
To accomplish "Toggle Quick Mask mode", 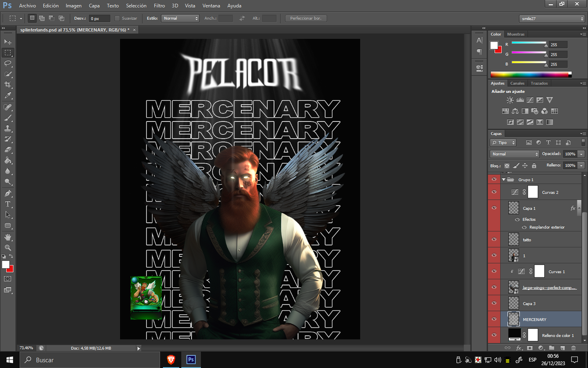I will [x=8, y=278].
